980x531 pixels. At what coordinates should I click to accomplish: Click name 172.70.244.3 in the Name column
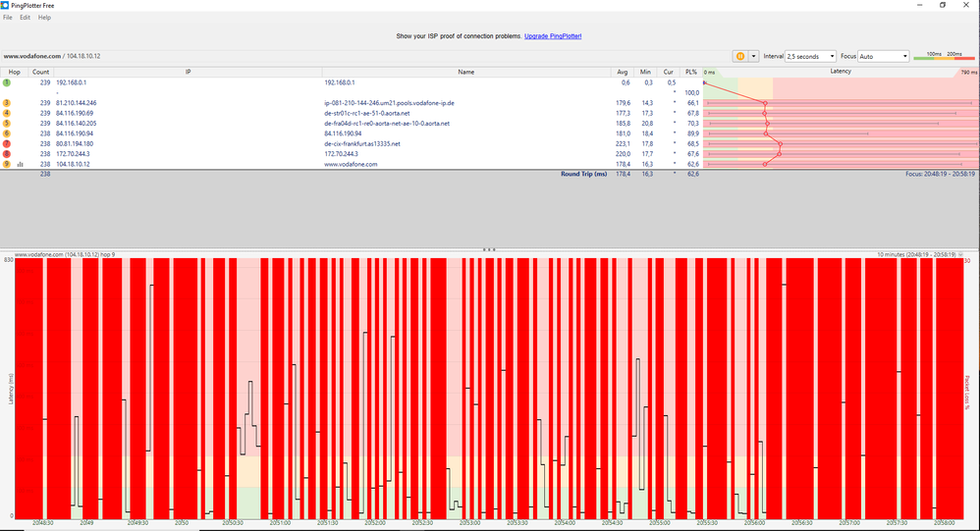click(341, 154)
